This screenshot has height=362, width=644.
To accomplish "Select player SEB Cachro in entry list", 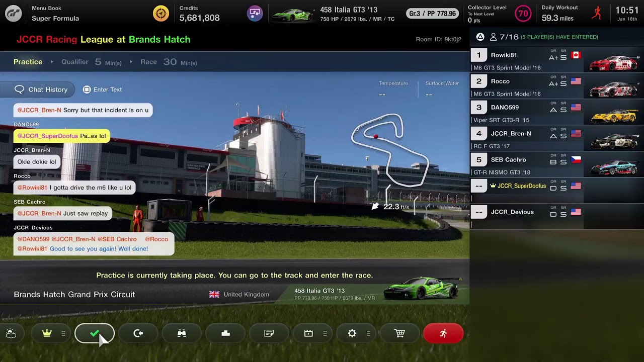I will [557, 164].
